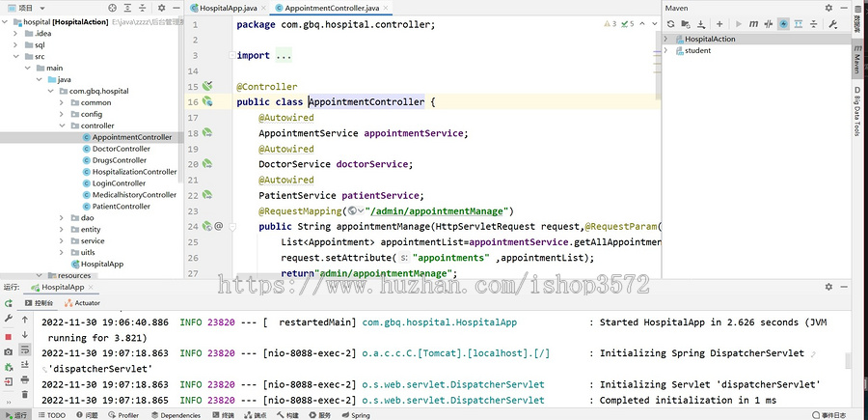Print console output
This screenshot has height=420, width=868.
(x=25, y=379)
